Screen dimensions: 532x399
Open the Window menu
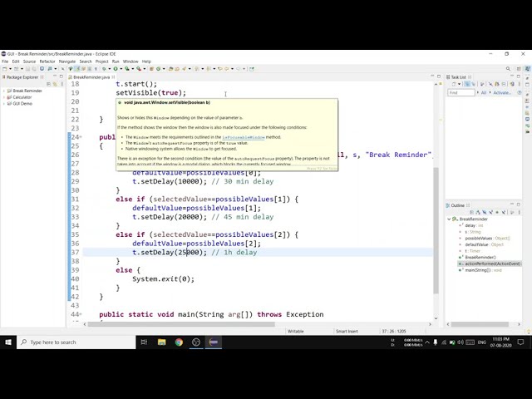tap(131, 62)
